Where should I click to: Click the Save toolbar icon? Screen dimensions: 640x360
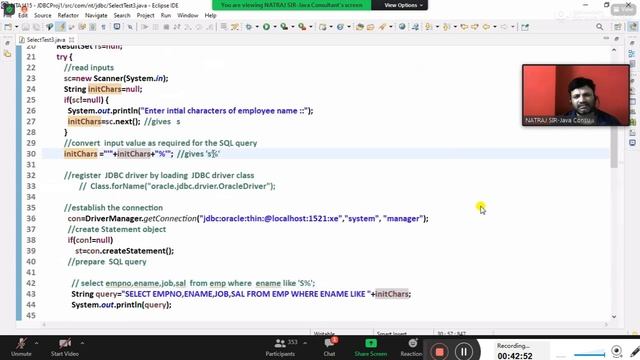pyautogui.click(x=26, y=27)
